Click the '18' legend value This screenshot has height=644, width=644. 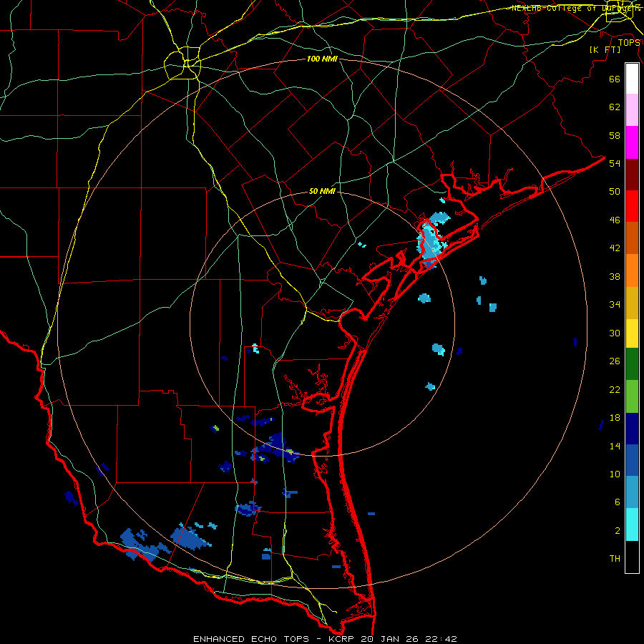[615, 418]
